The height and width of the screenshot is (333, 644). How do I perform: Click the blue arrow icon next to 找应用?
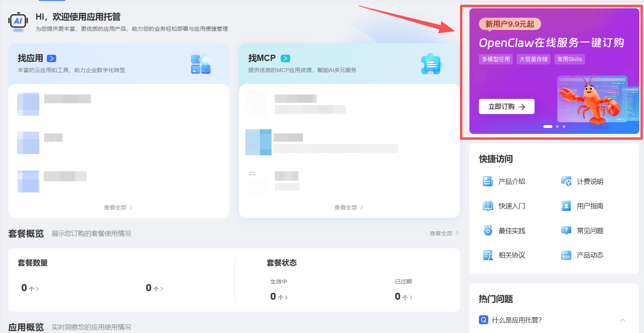click(52, 58)
